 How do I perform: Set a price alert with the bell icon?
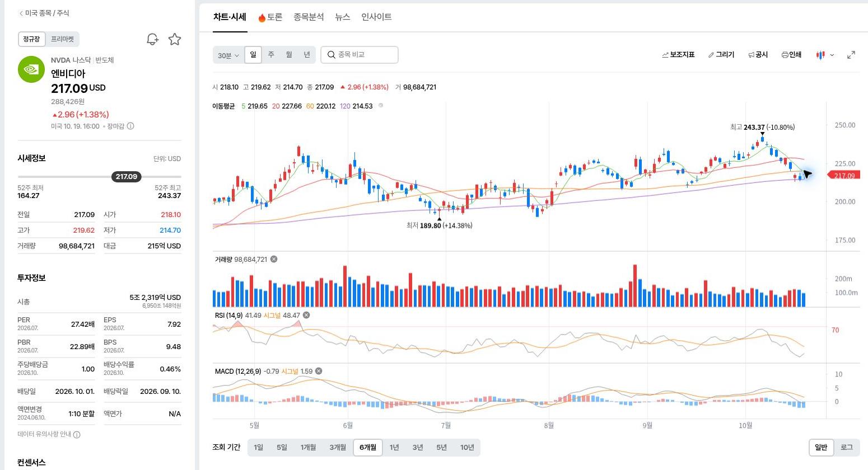[x=152, y=39]
